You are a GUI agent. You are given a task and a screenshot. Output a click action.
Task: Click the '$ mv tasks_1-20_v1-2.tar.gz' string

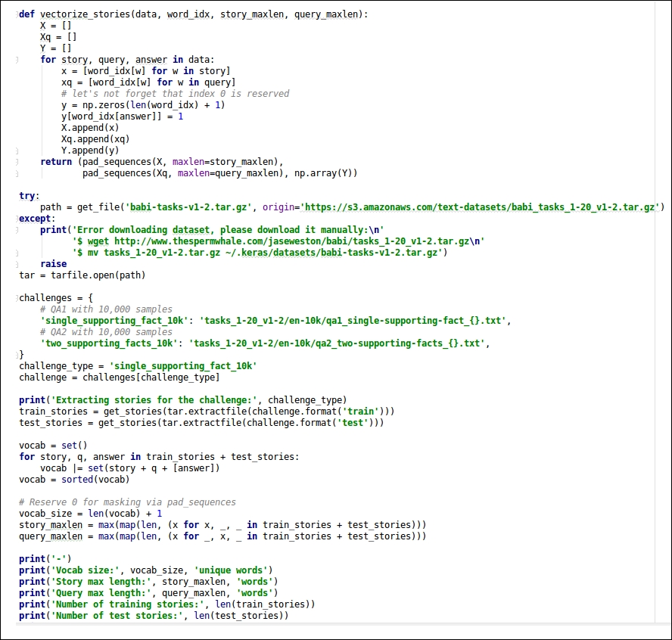pyautogui.click(x=257, y=253)
